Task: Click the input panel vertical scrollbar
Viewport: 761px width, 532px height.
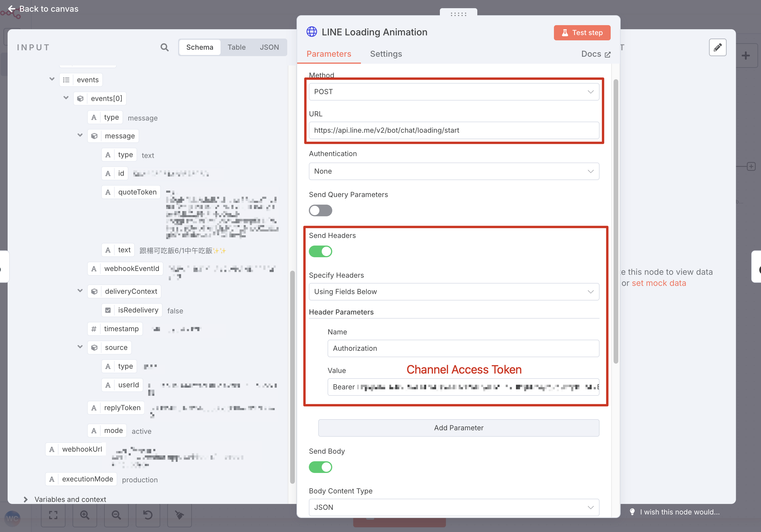Action: pyautogui.click(x=292, y=377)
